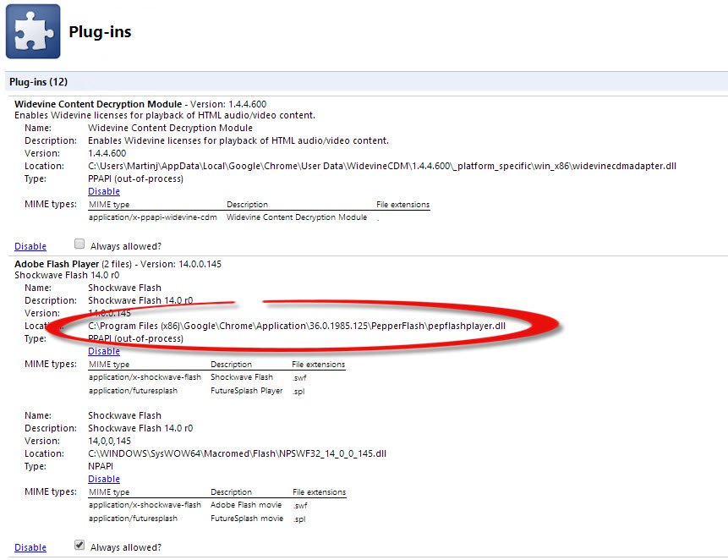Disable the whole Widevine Content Decryption plugin

click(30, 246)
